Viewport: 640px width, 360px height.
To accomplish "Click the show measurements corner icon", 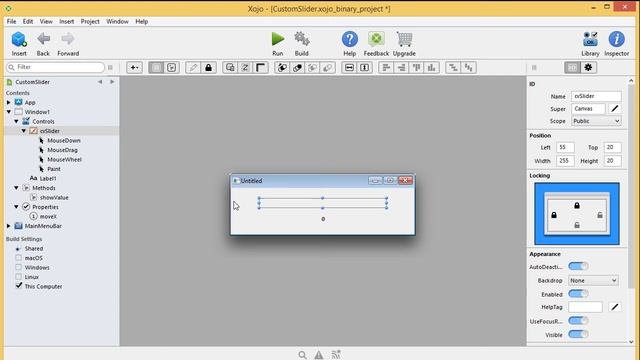I will coord(260,68).
